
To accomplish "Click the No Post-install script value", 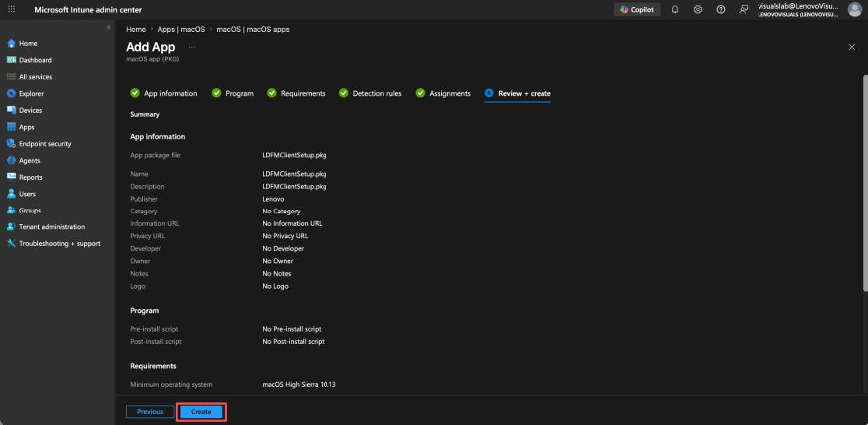I will pos(293,342).
